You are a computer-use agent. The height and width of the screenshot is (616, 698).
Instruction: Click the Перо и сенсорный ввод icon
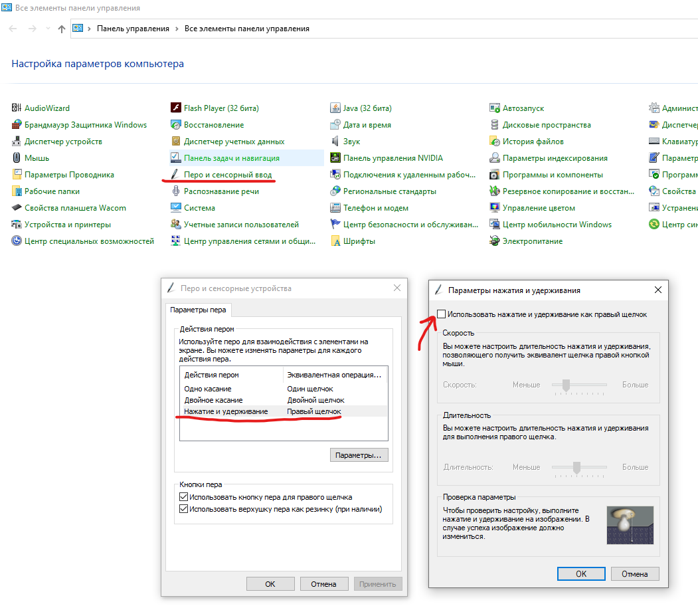coord(176,175)
